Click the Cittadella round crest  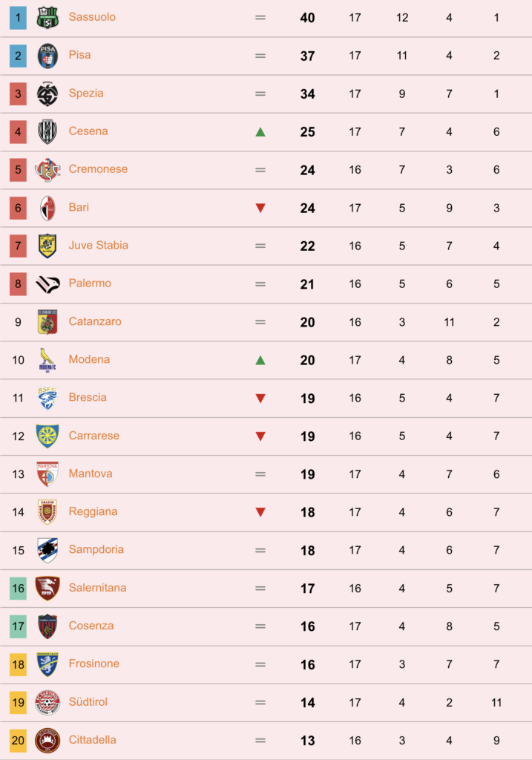tap(47, 740)
